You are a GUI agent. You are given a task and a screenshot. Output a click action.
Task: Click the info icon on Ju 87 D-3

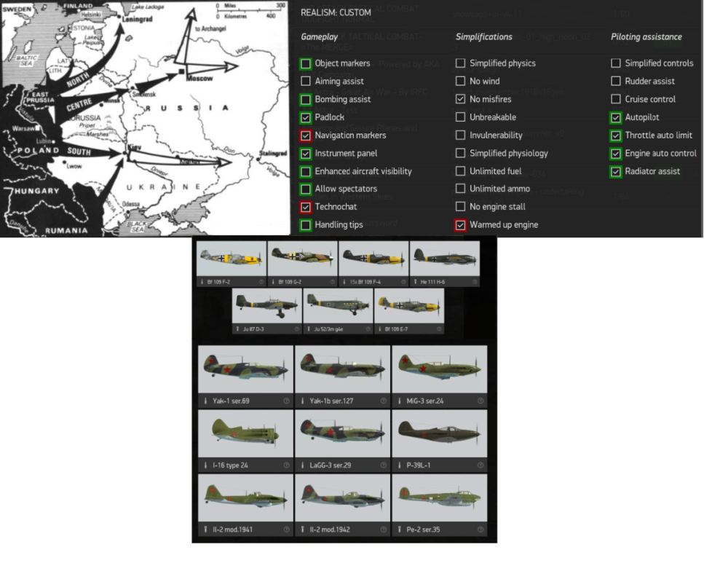tap(296, 329)
